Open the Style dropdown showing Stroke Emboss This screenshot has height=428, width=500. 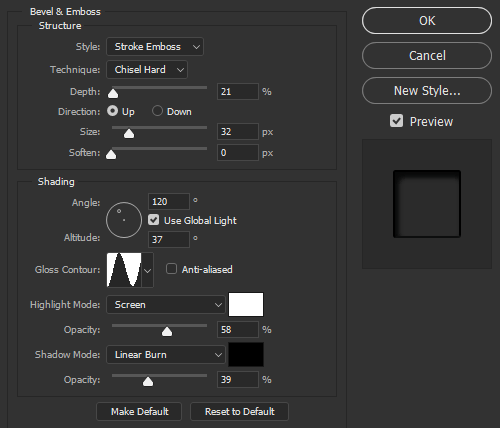(x=155, y=47)
